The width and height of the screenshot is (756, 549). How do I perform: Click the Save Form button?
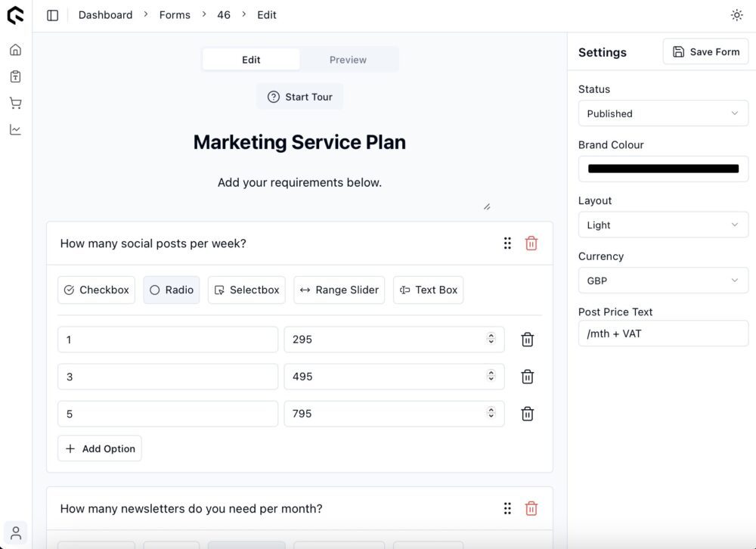coord(706,51)
